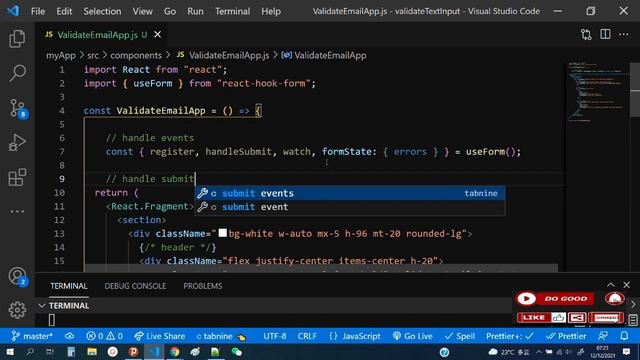Open the Manage gear icon
Screen dimensions: 640x360
pyautogui.click(x=17, y=310)
